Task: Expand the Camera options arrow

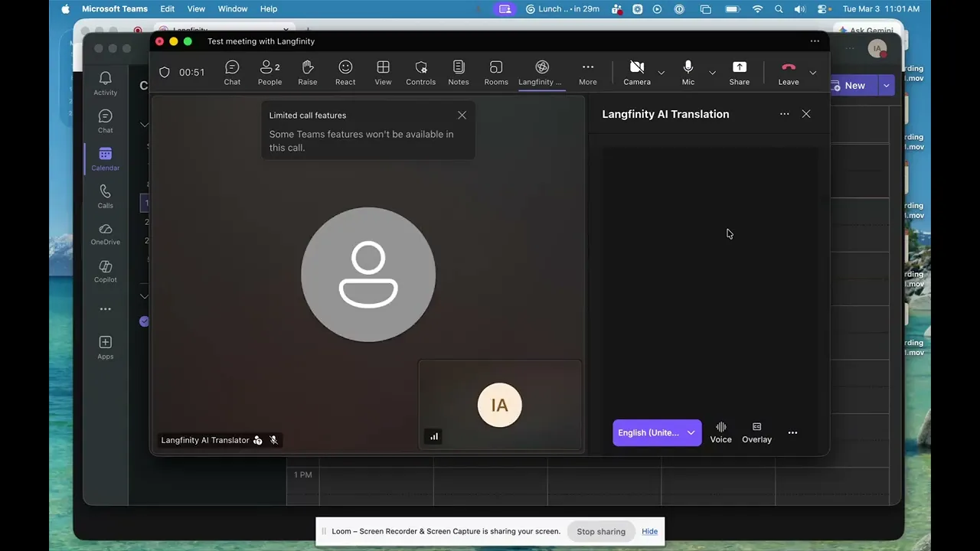Action: (x=661, y=73)
